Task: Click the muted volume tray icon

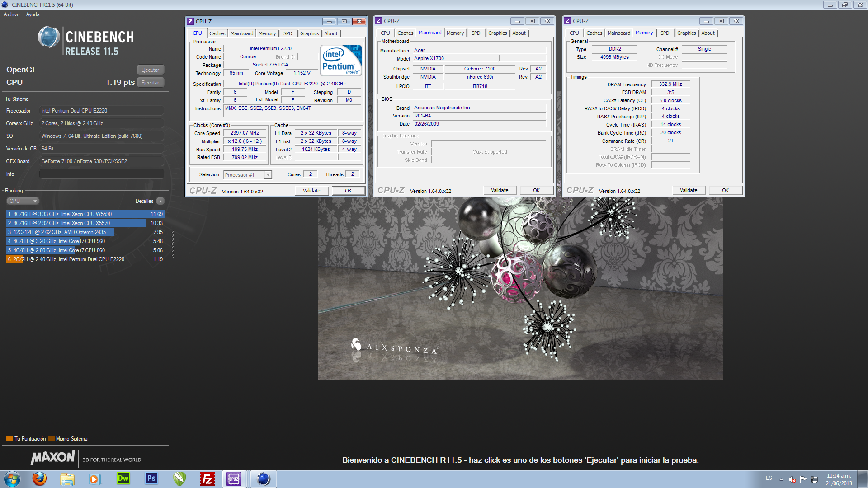Action: [x=792, y=479]
